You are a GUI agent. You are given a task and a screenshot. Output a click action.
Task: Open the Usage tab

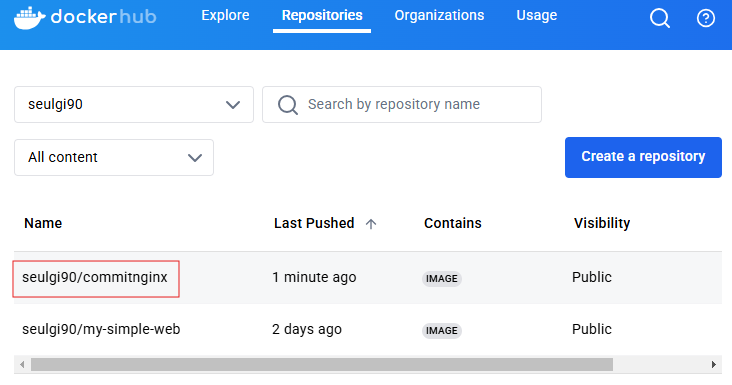click(536, 15)
